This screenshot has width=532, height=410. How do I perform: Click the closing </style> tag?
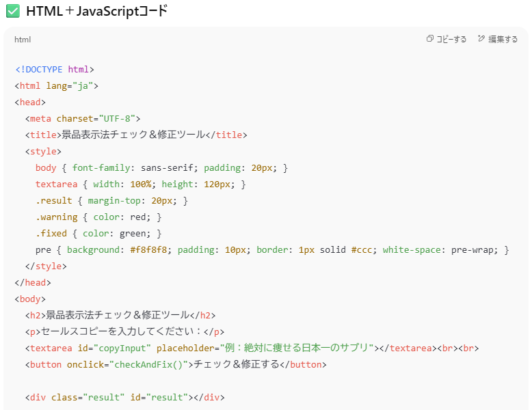coord(46,266)
